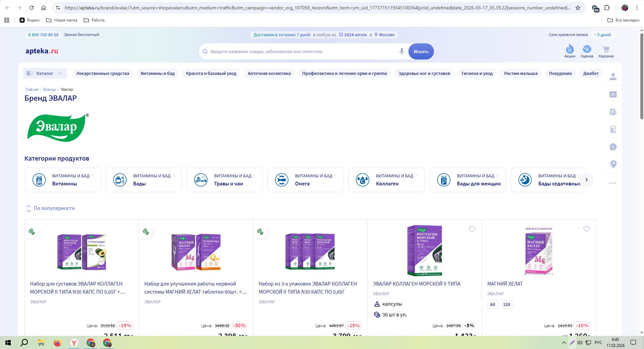
Task: Open the Все закладки folder
Action: (x=623, y=20)
